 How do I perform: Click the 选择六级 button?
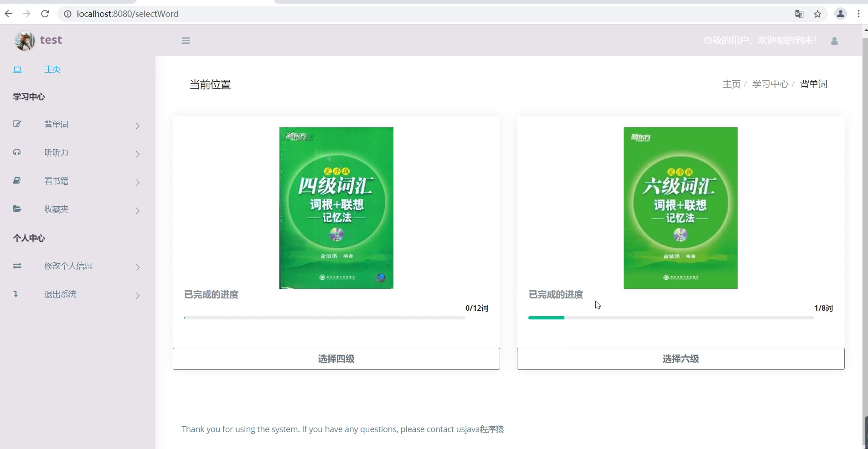[x=681, y=359]
